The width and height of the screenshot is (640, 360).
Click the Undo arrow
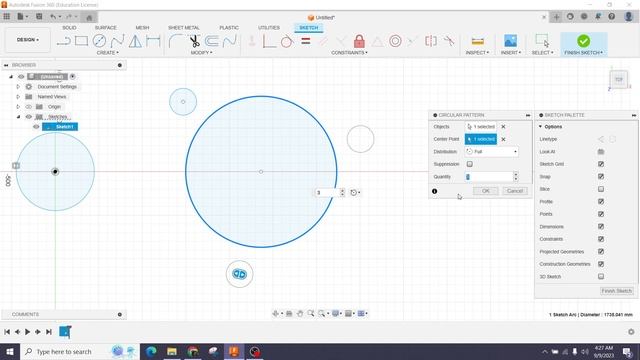tap(53, 17)
